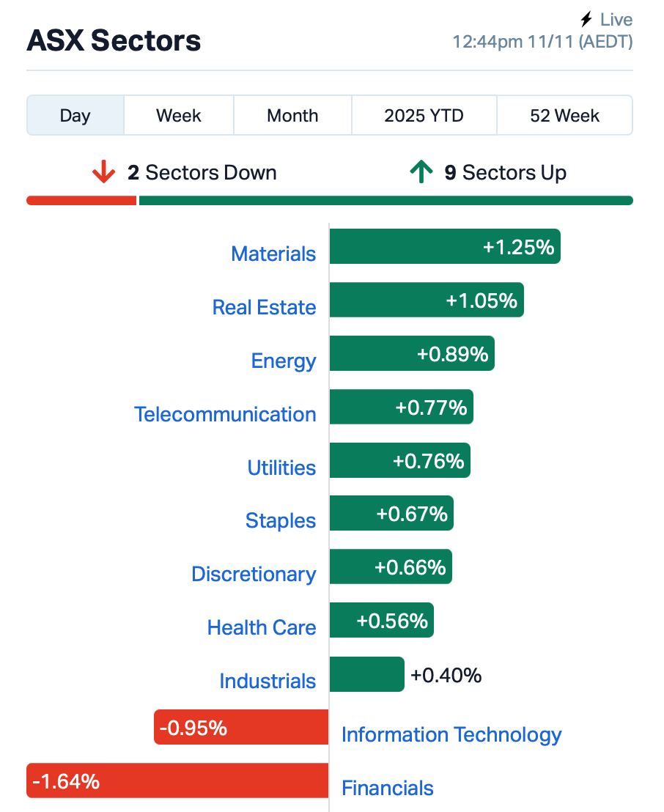Click the green up arrow icon
The image size is (664, 812).
(421, 173)
